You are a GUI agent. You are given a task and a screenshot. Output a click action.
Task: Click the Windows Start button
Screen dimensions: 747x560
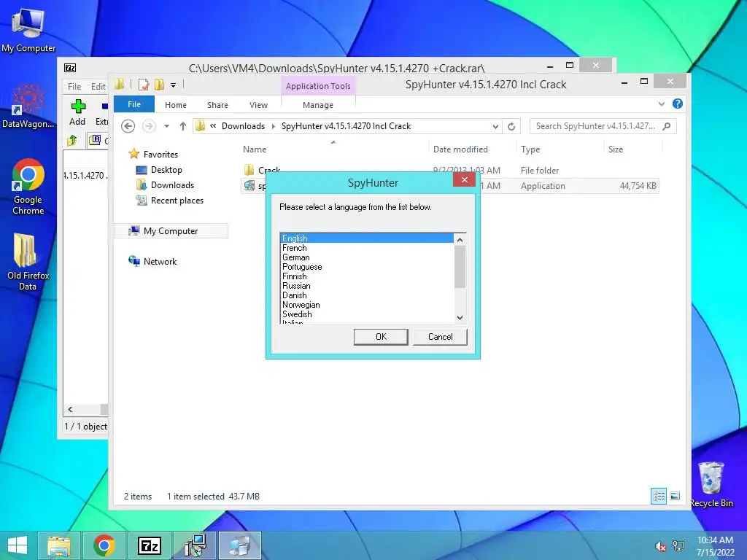click(x=18, y=545)
